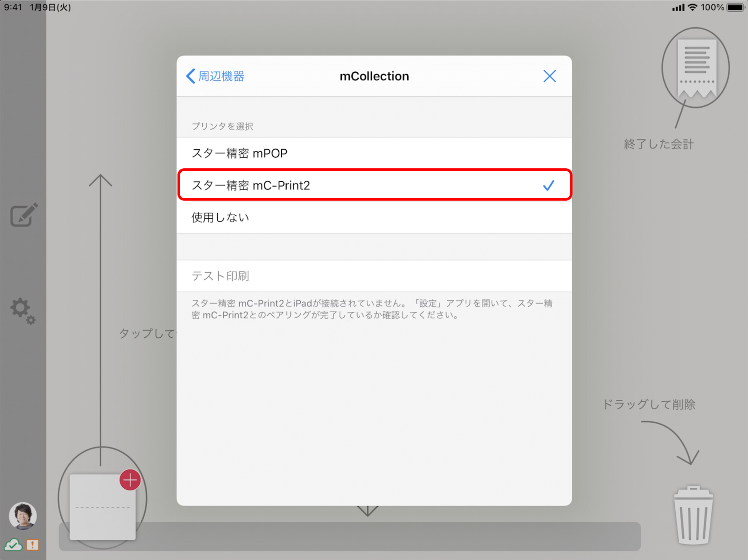The height and width of the screenshot is (560, 748).
Task: Tap the ドラッグして削除 hint text
Action: (x=649, y=404)
